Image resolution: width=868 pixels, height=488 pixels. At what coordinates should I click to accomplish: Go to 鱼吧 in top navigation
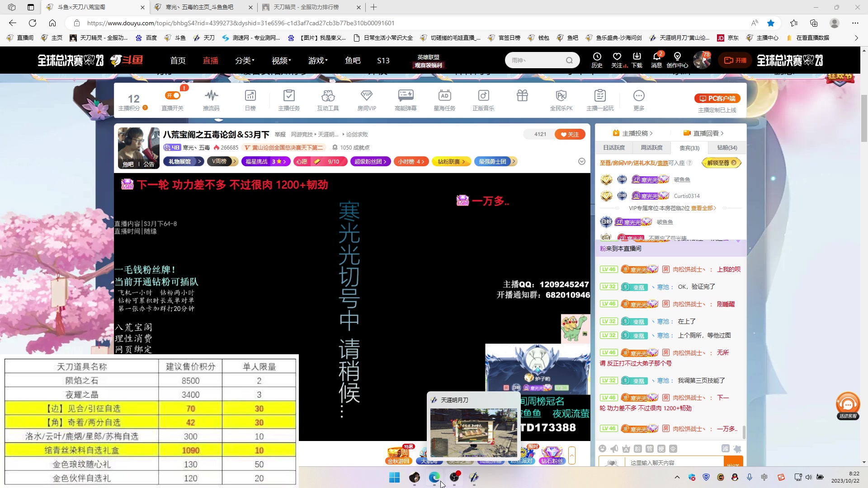(353, 60)
